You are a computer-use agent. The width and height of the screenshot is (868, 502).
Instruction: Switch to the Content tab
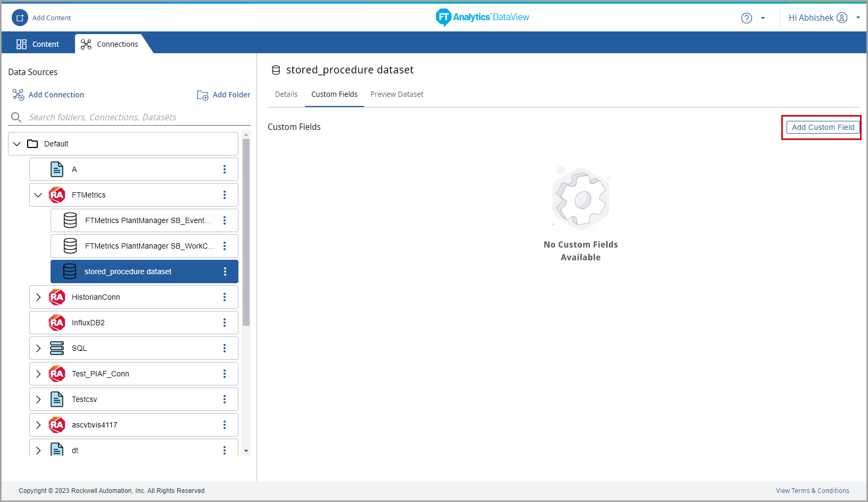point(38,44)
